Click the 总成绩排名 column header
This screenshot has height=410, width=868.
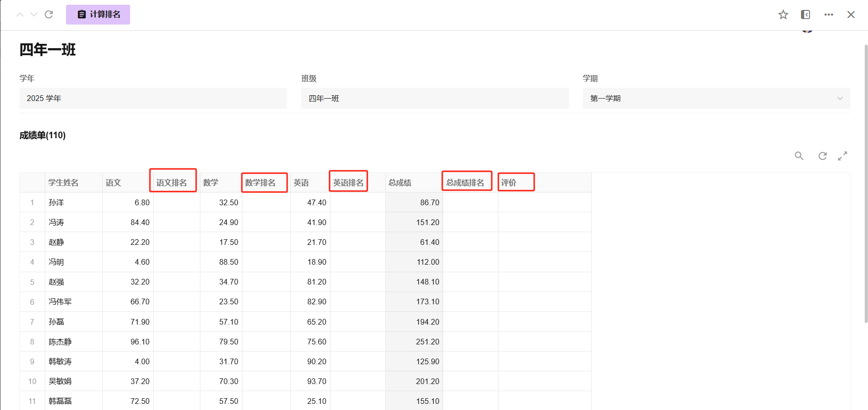click(465, 183)
